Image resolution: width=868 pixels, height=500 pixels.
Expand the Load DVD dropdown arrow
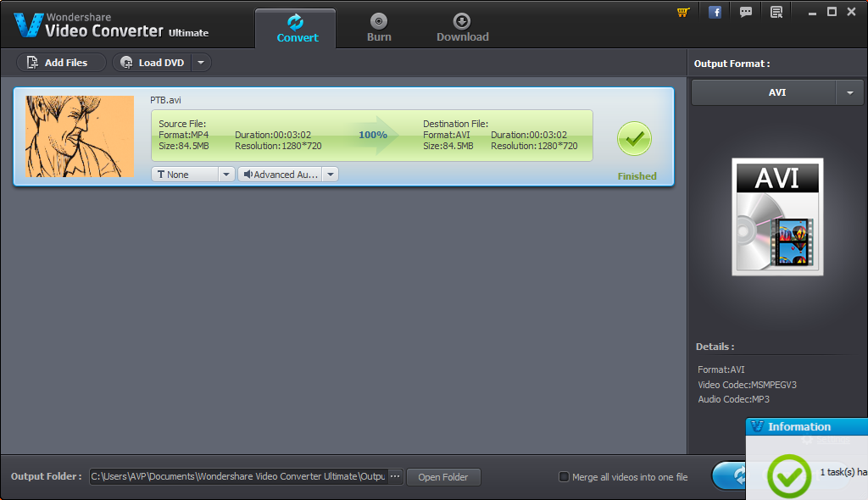(x=201, y=63)
